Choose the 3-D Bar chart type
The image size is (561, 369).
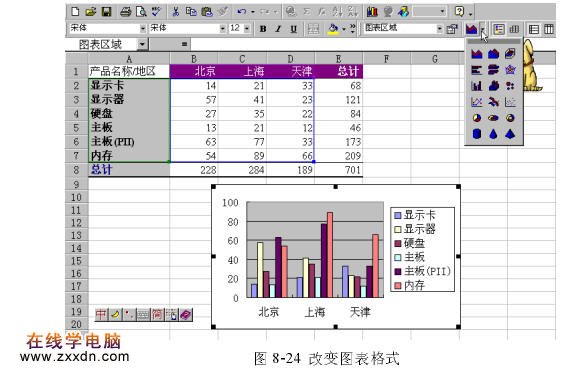tap(493, 70)
